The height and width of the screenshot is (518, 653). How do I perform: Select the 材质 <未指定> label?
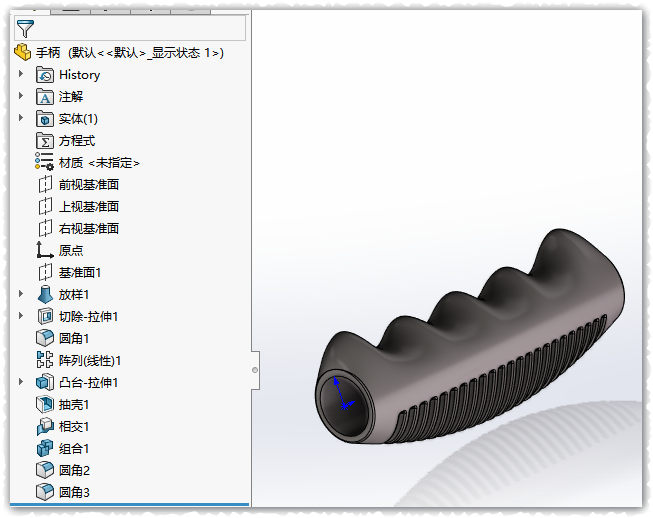coord(99,163)
